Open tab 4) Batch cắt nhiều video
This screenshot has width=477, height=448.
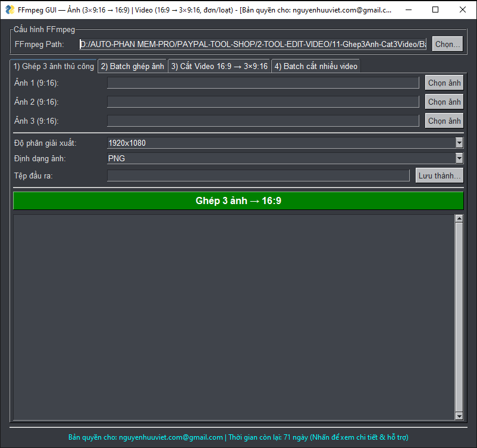(316, 66)
